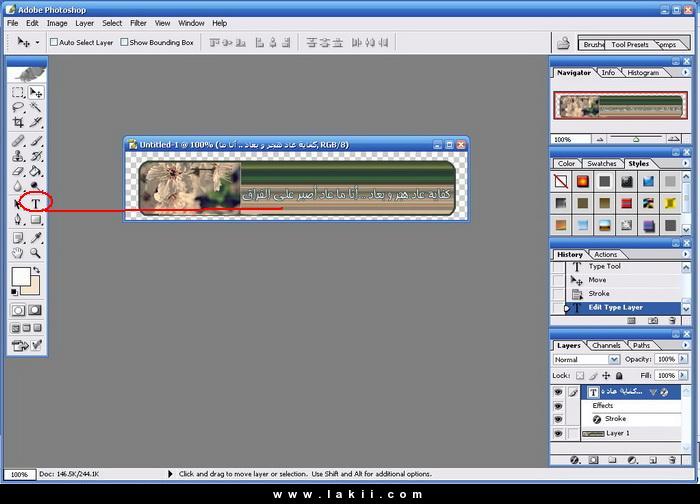The image size is (700, 504).
Task: Select the Blur tool
Action: [x=18, y=186]
